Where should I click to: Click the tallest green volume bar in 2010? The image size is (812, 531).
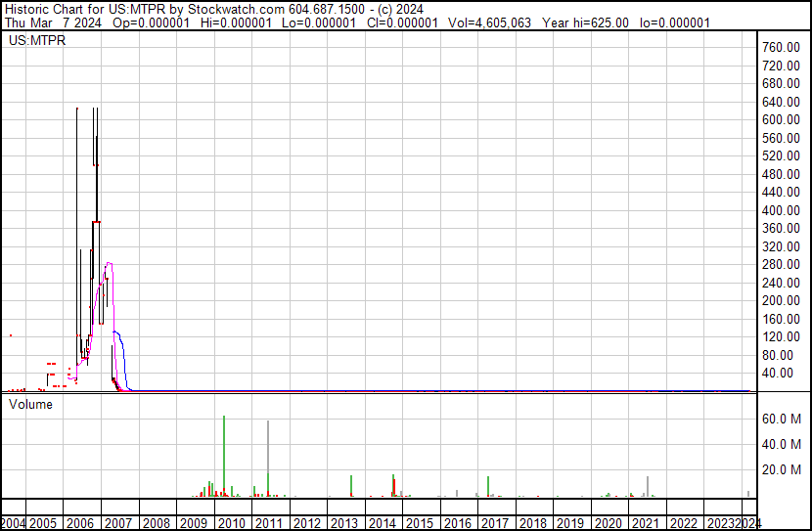tap(224, 456)
